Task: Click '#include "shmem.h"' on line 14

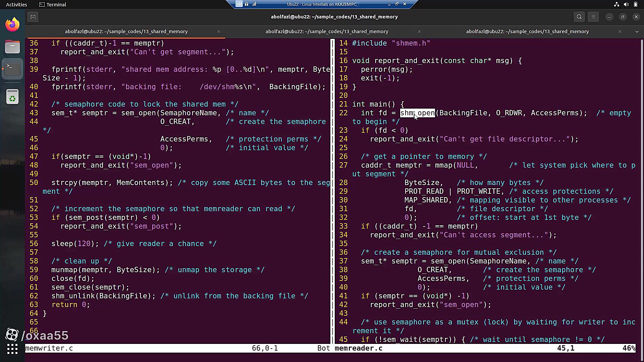Action: (x=391, y=43)
